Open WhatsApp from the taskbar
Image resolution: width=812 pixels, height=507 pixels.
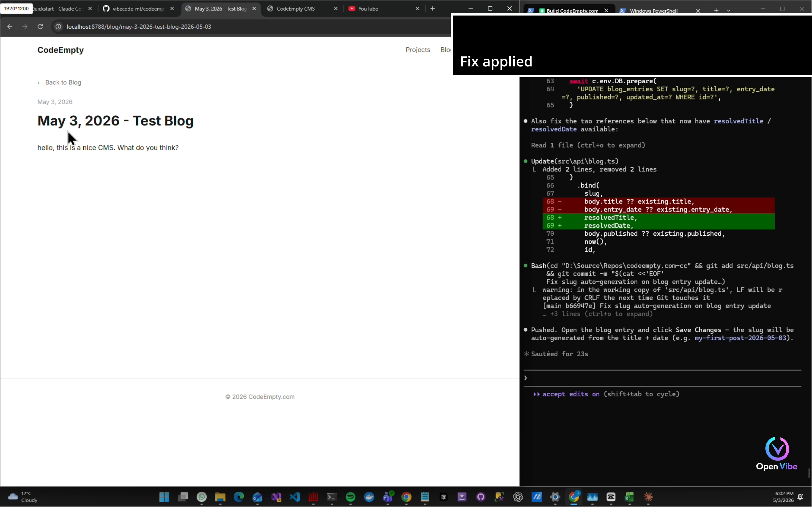(202, 497)
